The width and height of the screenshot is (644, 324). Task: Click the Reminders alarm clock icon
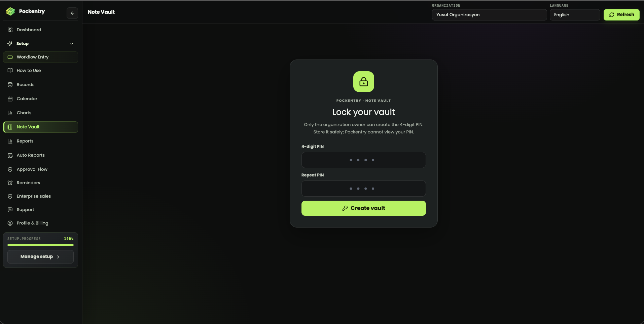(x=10, y=183)
